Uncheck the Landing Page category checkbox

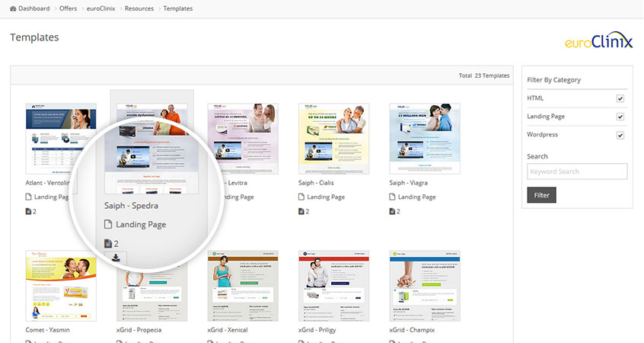[620, 117]
